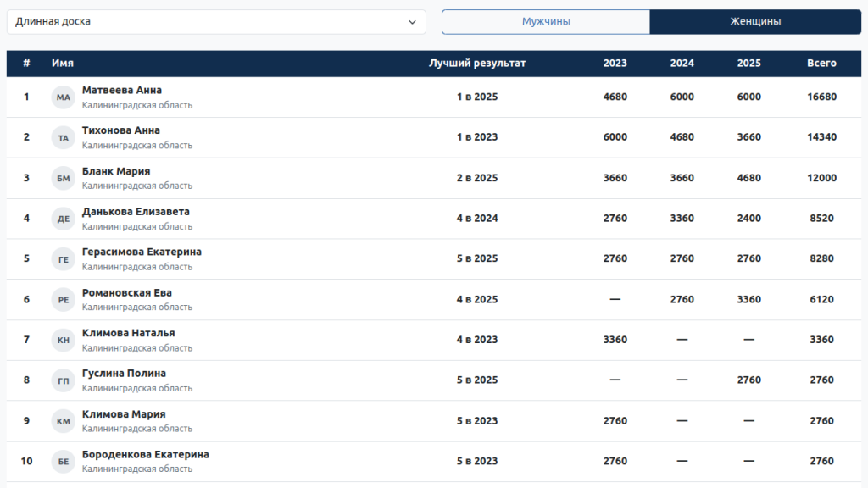This screenshot has width=868, height=488.
Task: Click the Всего column header
Action: (821, 64)
